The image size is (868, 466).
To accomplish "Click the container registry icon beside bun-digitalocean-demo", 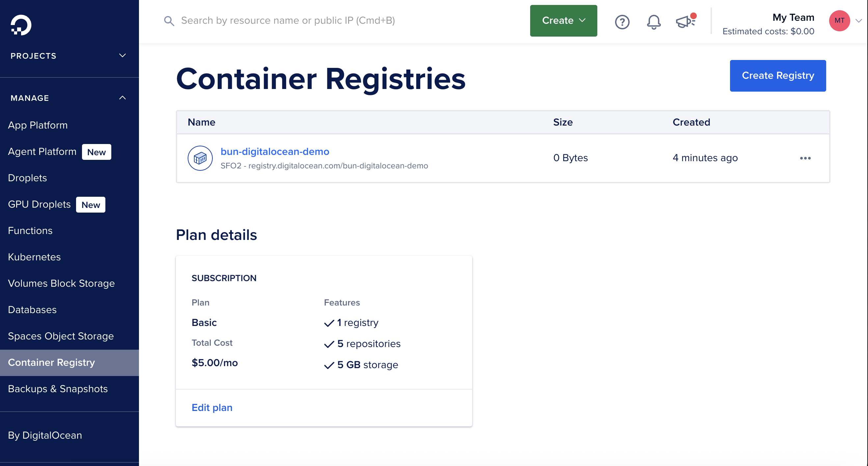I will tap(200, 158).
